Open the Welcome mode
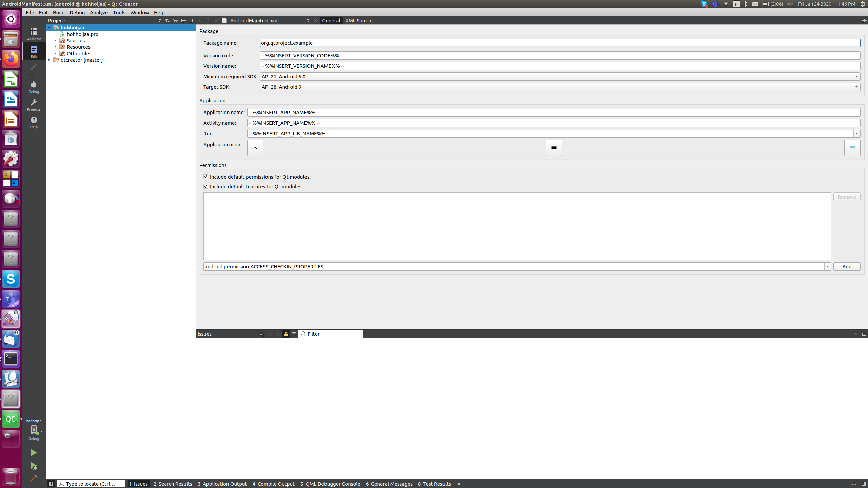 (x=34, y=34)
